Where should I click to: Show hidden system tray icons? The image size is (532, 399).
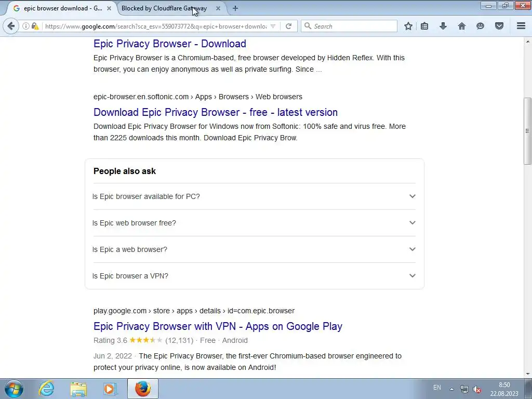451,389
